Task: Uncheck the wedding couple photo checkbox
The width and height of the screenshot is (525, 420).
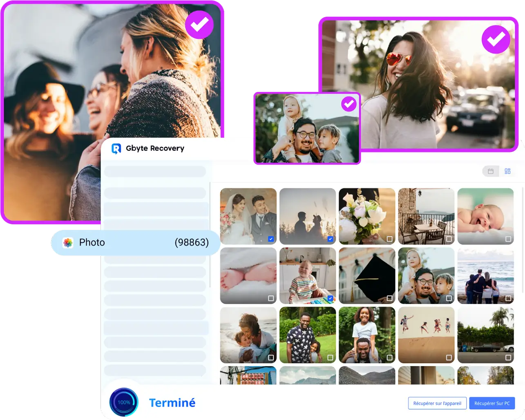Action: (271, 239)
